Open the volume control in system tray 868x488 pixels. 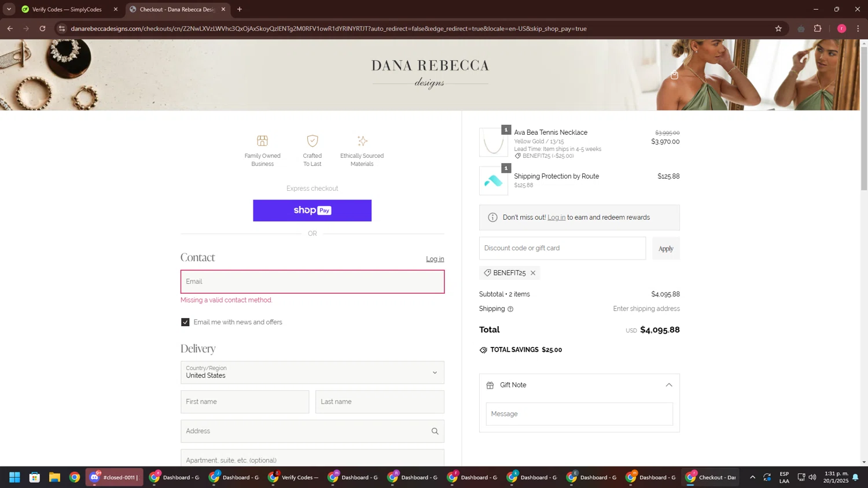(x=812, y=477)
